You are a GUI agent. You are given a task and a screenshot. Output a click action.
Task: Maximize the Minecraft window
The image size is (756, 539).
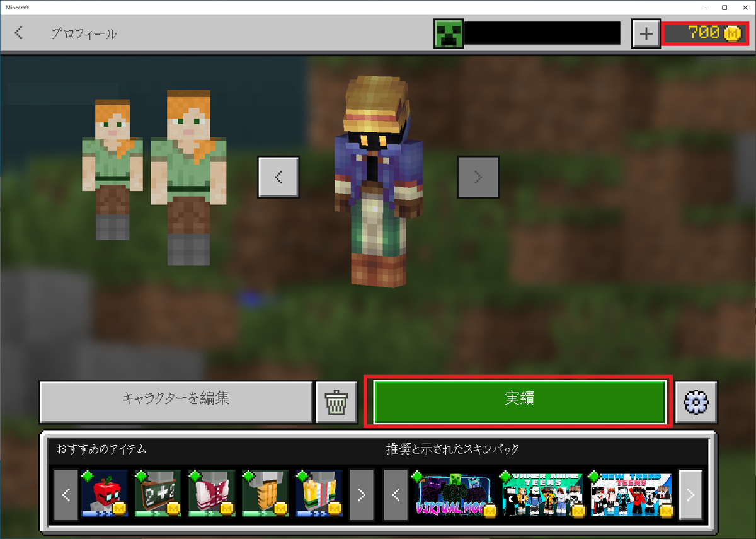(x=724, y=7)
